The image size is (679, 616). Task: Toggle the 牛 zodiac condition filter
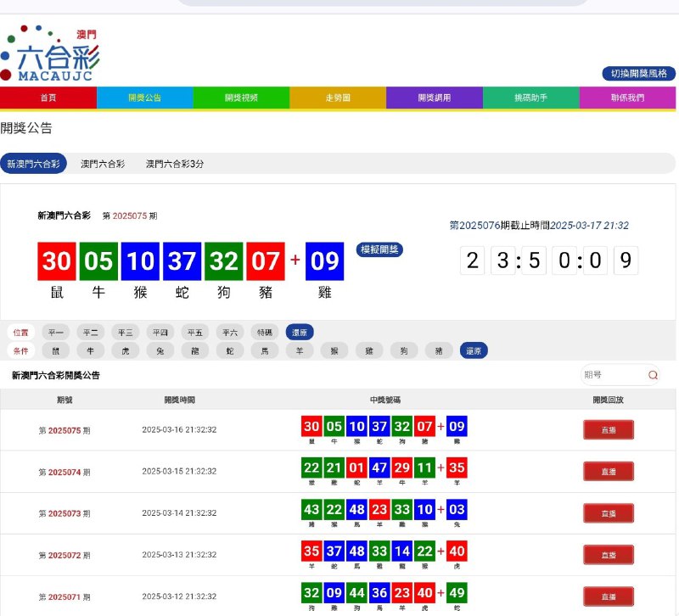(91, 350)
